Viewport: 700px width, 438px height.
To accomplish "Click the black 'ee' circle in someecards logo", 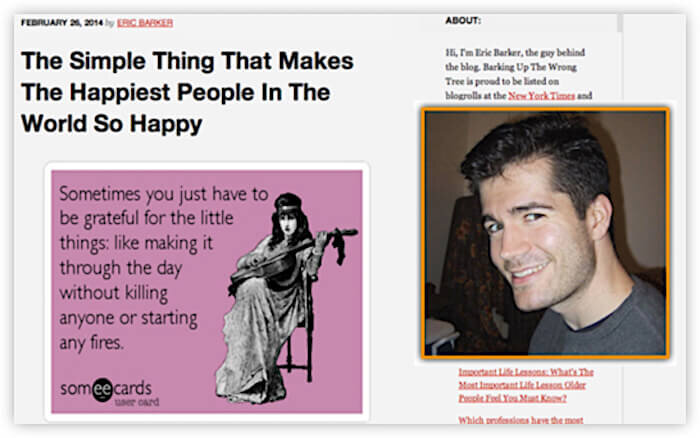I will click(102, 389).
